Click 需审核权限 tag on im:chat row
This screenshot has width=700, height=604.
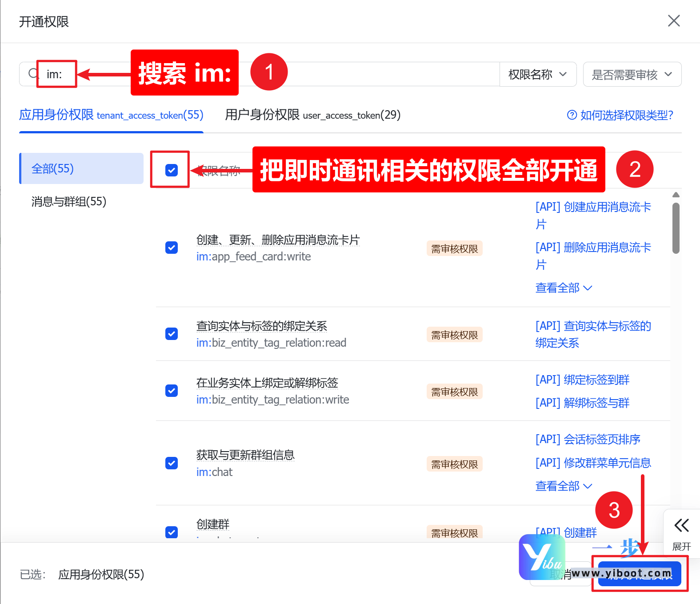[x=455, y=464]
